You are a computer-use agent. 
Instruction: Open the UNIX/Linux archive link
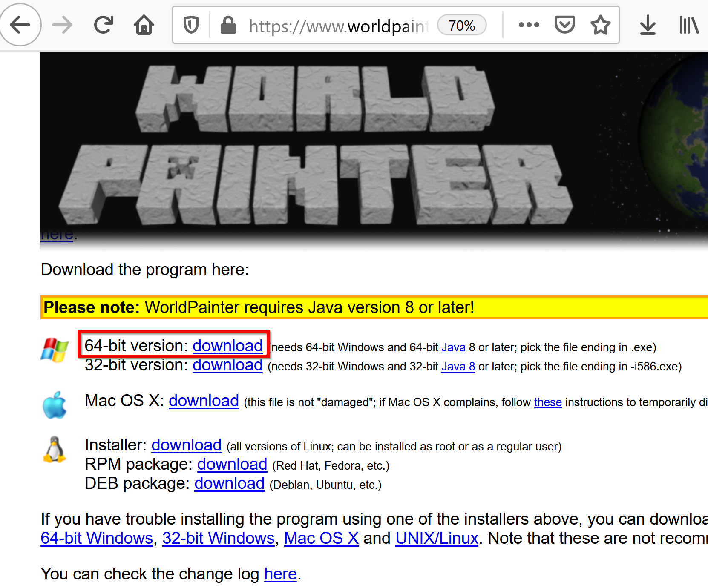click(437, 538)
